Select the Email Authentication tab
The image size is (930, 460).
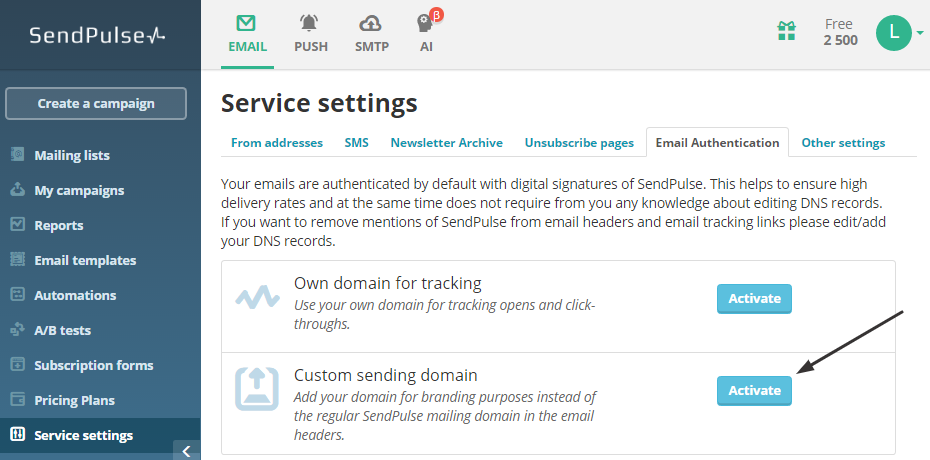[717, 143]
